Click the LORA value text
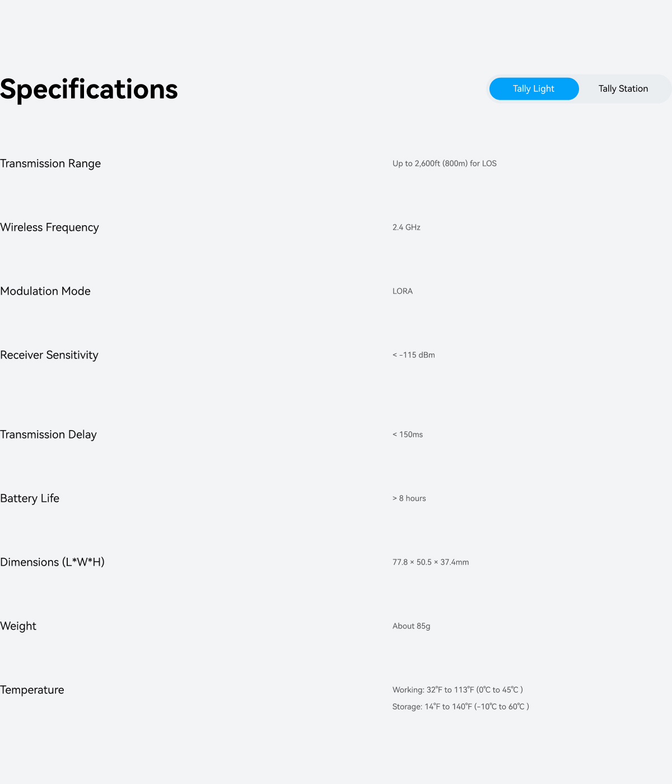The width and height of the screenshot is (672, 784). point(403,291)
